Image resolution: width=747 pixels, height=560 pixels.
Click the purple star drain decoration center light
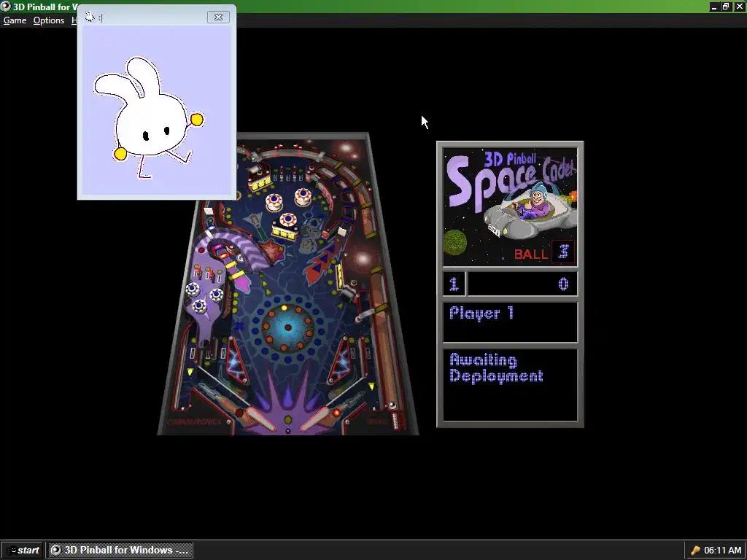pos(287,419)
